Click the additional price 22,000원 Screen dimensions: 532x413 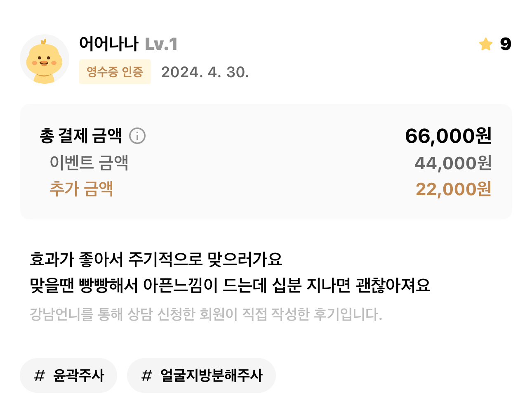[454, 189]
